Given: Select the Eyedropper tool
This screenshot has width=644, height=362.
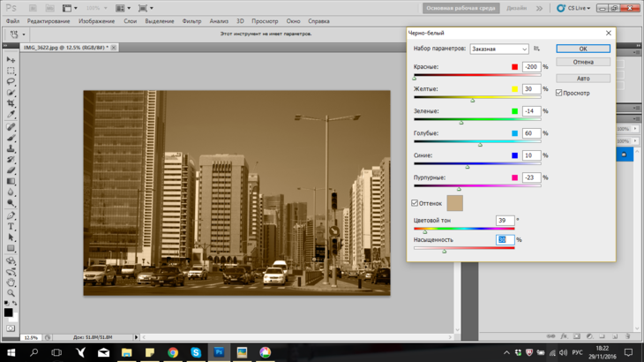Looking at the screenshot, I should [11, 114].
